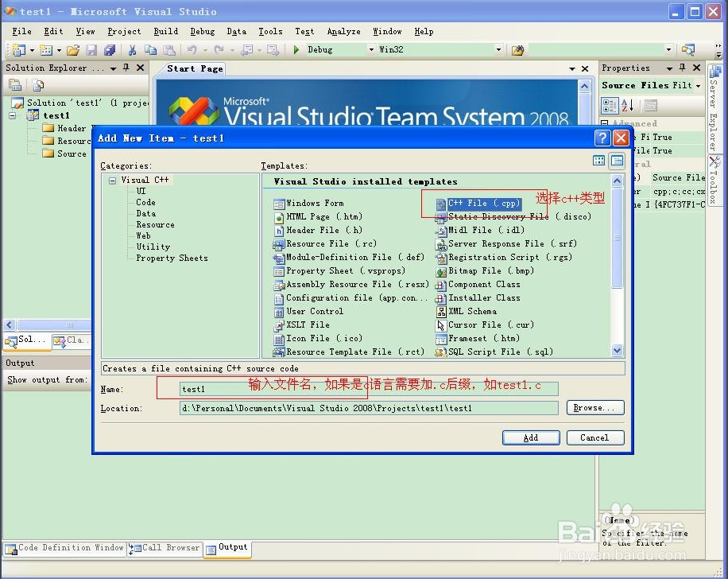
Task: Click the Undo arrow icon
Action: coord(192,49)
